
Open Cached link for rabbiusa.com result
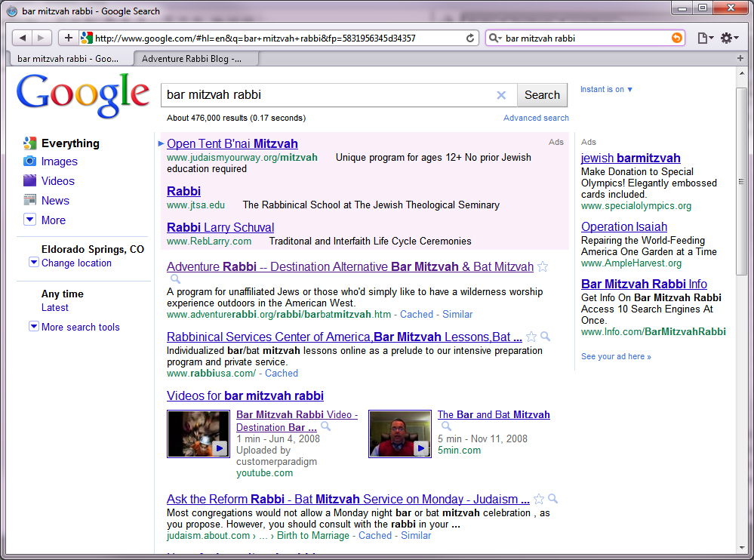tap(282, 374)
